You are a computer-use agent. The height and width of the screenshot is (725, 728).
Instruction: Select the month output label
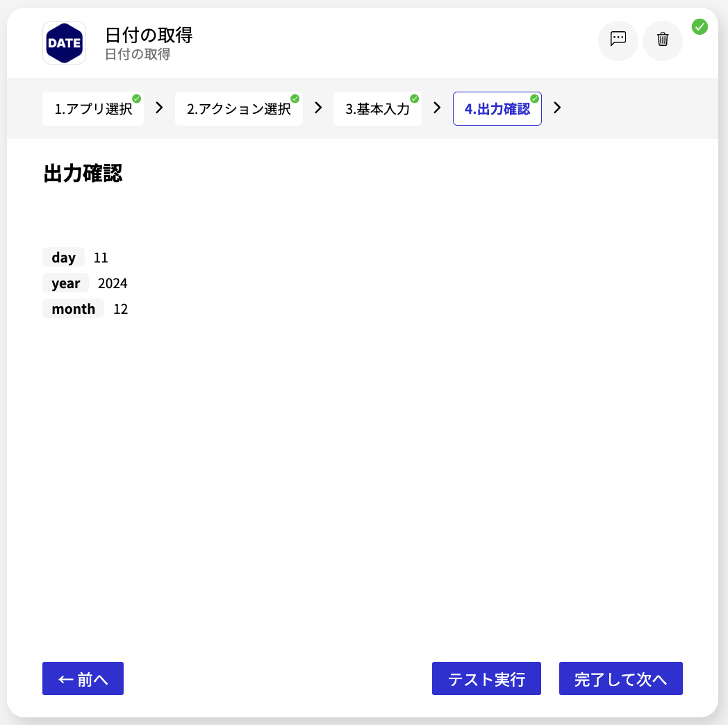click(x=74, y=308)
